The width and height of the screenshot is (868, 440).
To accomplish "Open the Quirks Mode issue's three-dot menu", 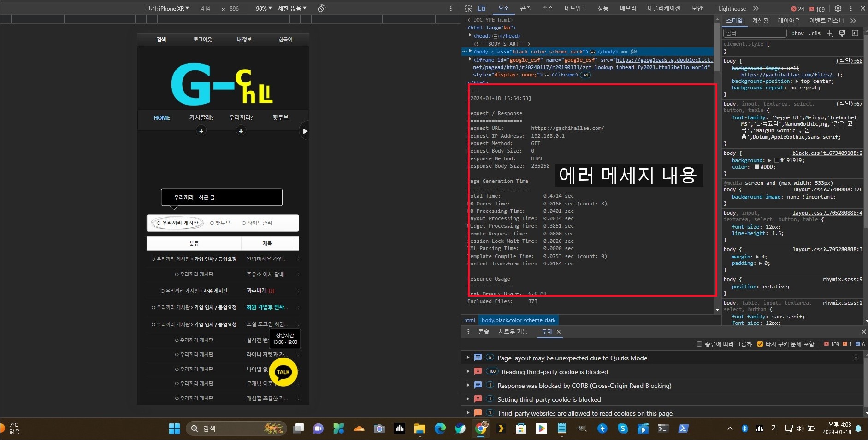I will 856,357.
